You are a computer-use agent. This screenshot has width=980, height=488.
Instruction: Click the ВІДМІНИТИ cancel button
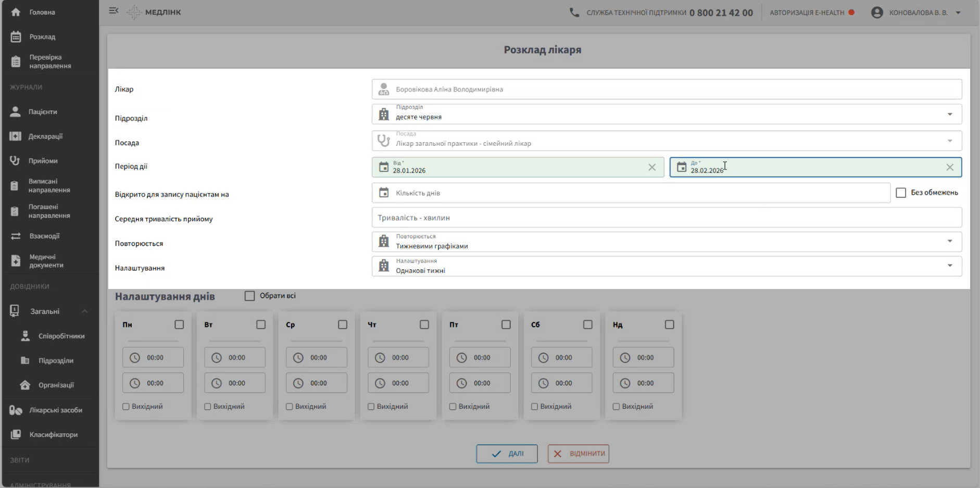pyautogui.click(x=578, y=454)
